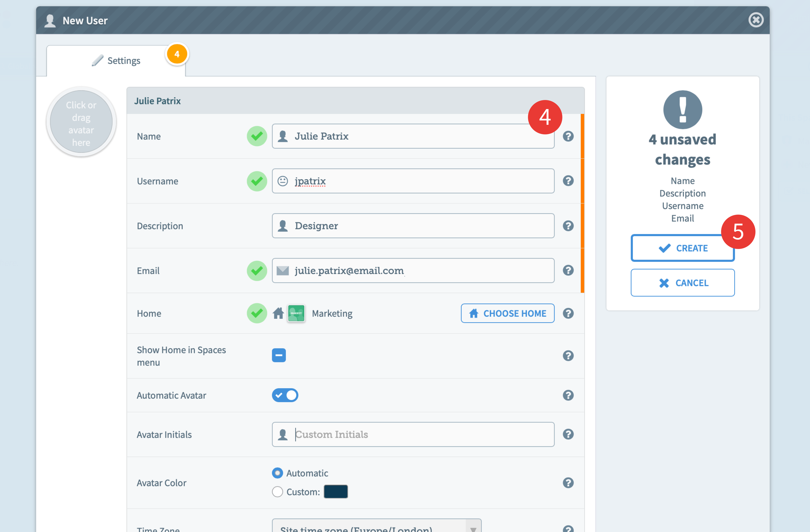810x532 pixels.
Task: Click the green check next to Home
Action: click(x=257, y=313)
